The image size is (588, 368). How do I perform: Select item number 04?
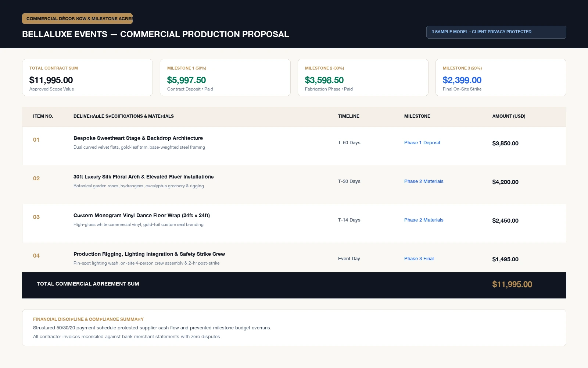[36, 256]
